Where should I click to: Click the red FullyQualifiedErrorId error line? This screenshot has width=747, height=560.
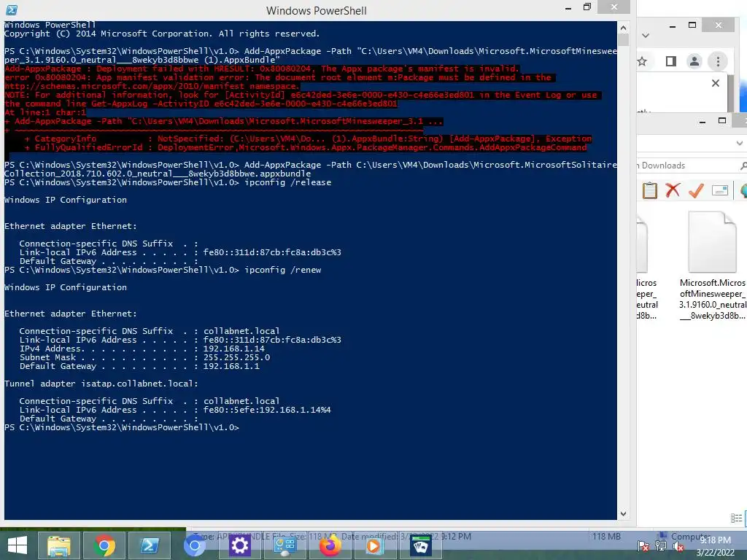tap(306, 147)
